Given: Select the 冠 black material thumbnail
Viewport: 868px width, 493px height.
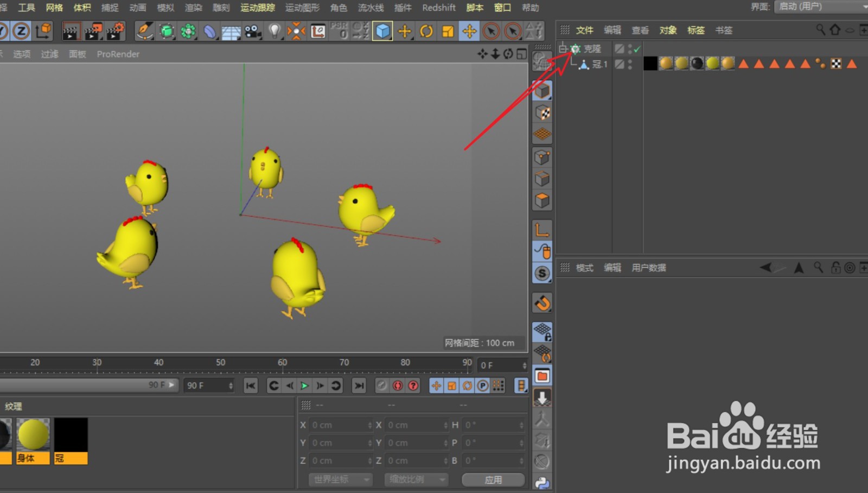Looking at the screenshot, I should [x=71, y=440].
